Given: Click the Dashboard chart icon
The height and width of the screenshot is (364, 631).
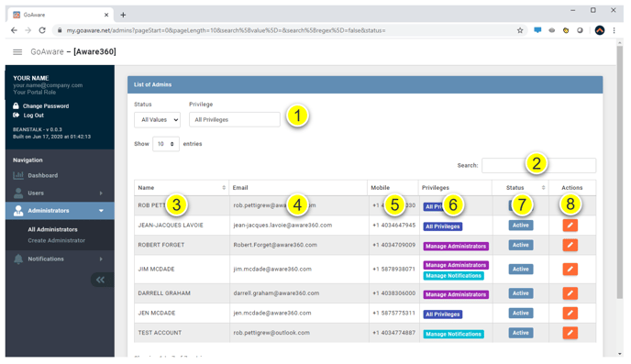Looking at the screenshot, I should coord(18,175).
